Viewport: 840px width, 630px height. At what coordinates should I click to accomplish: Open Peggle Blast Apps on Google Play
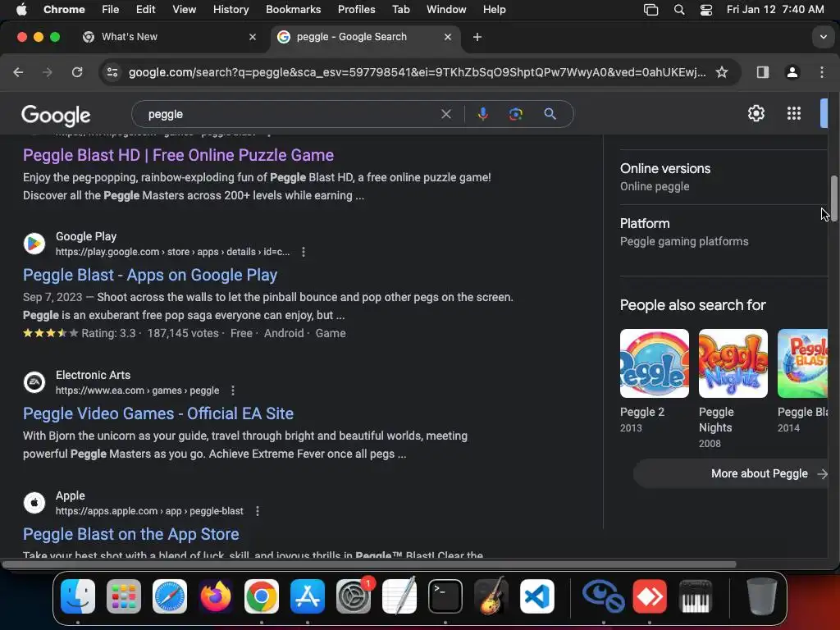[x=150, y=276]
